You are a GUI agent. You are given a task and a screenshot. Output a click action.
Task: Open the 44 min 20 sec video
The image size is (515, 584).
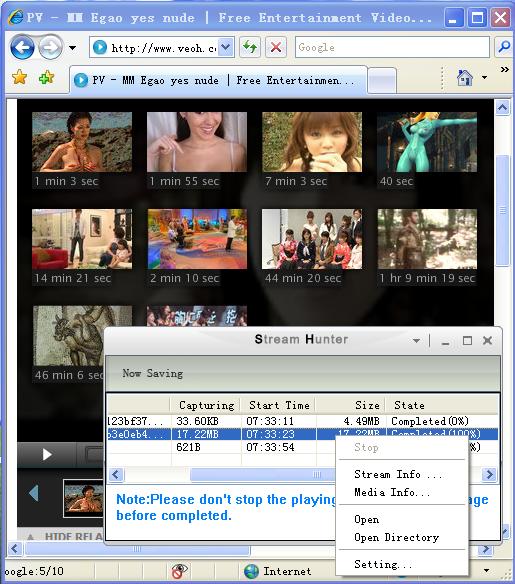312,239
